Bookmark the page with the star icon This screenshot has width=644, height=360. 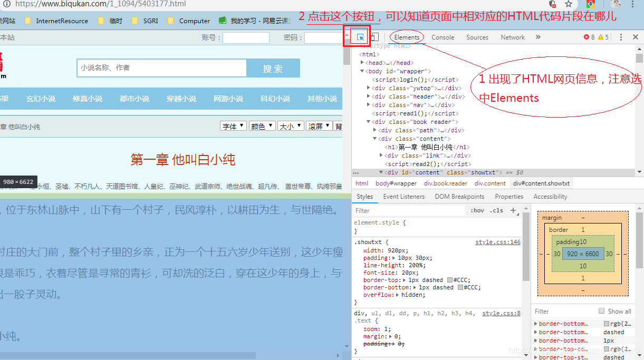(x=568, y=4)
